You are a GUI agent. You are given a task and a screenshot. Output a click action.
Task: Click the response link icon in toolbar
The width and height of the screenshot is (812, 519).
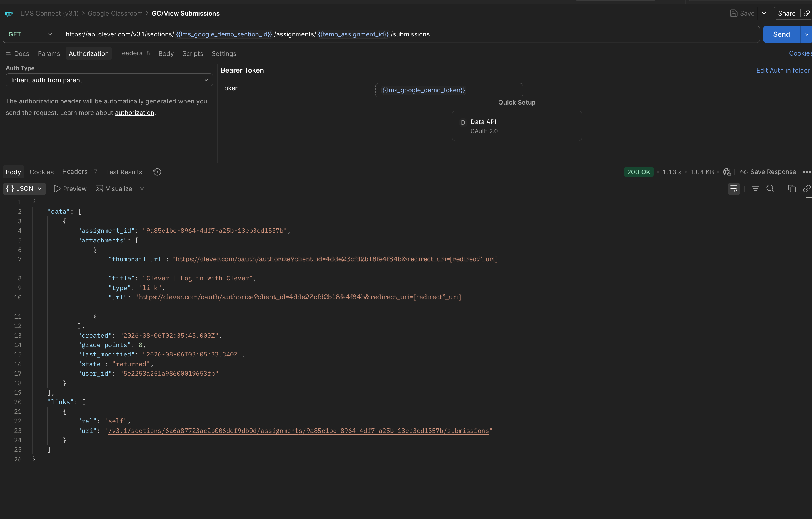click(807, 189)
